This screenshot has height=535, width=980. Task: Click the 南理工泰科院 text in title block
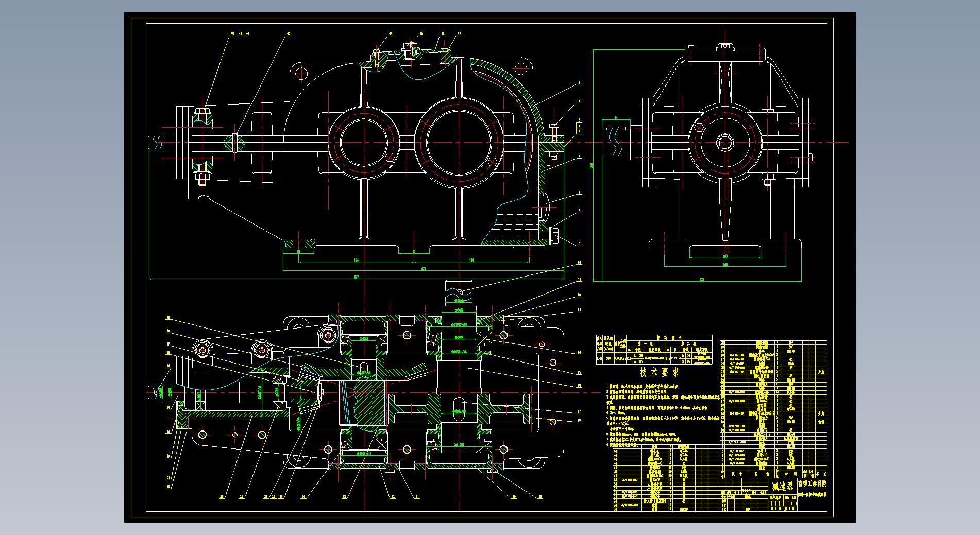(813, 484)
